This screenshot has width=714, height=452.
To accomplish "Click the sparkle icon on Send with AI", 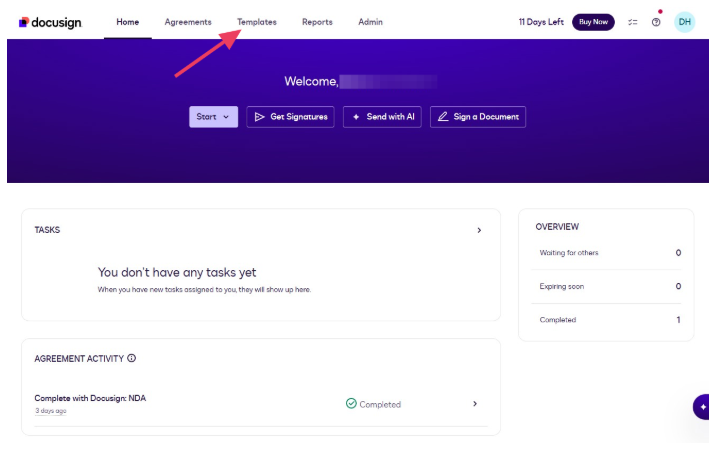I will tap(356, 117).
